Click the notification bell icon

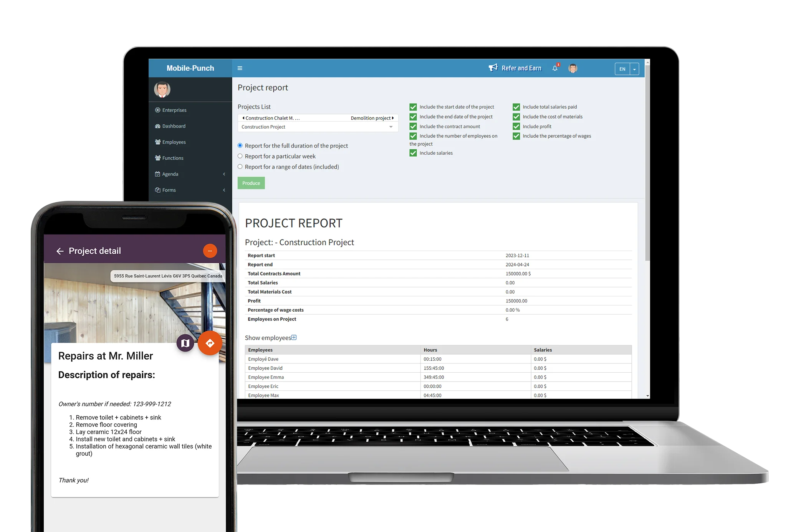554,68
